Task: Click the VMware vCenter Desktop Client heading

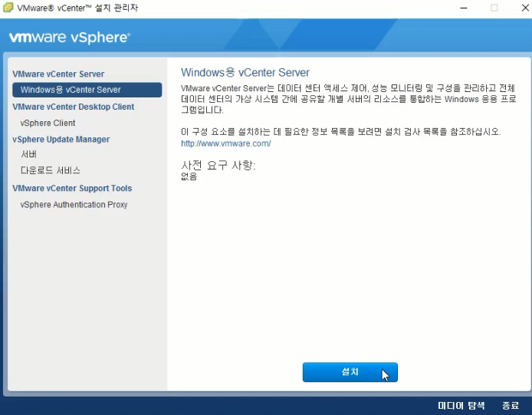Action: pos(74,107)
